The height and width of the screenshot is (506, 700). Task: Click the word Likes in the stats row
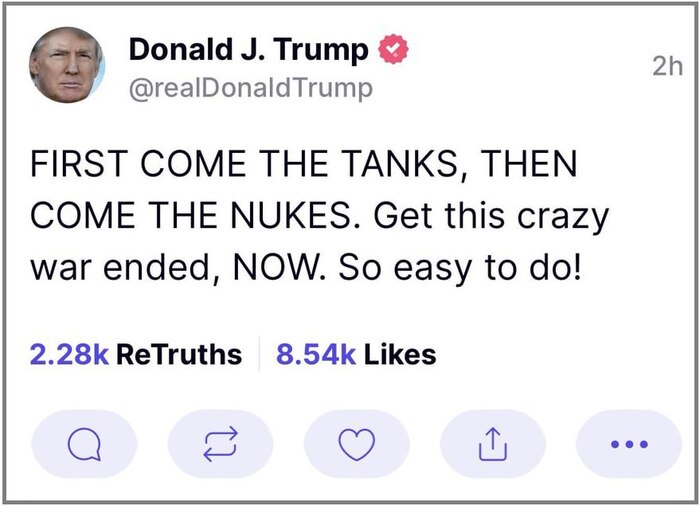[399, 354]
